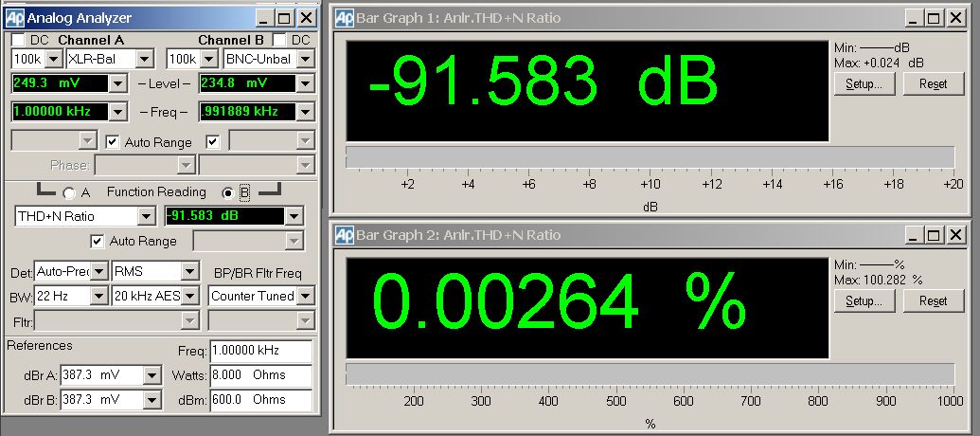
Task: Click the Ap icon in the Bar Graph 1 title bar
Action: tap(345, 18)
